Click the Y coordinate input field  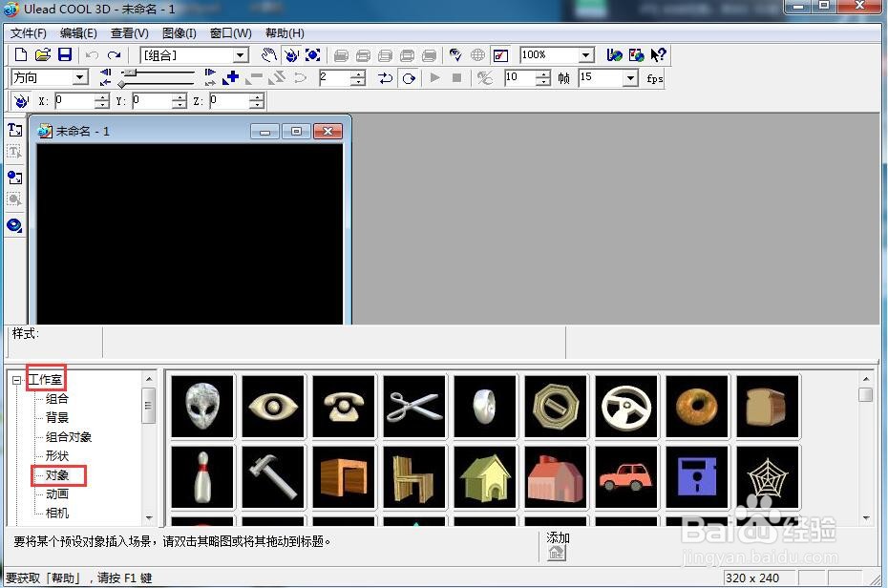coord(152,101)
